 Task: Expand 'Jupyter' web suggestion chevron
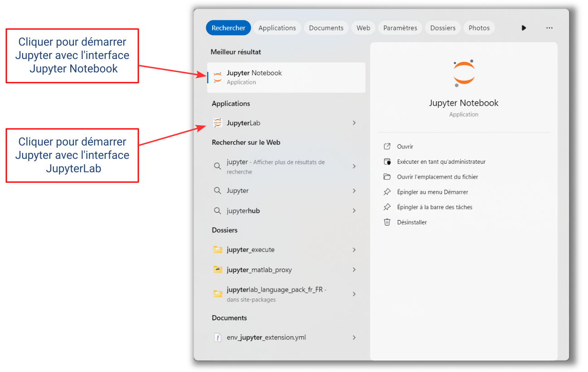(354, 191)
